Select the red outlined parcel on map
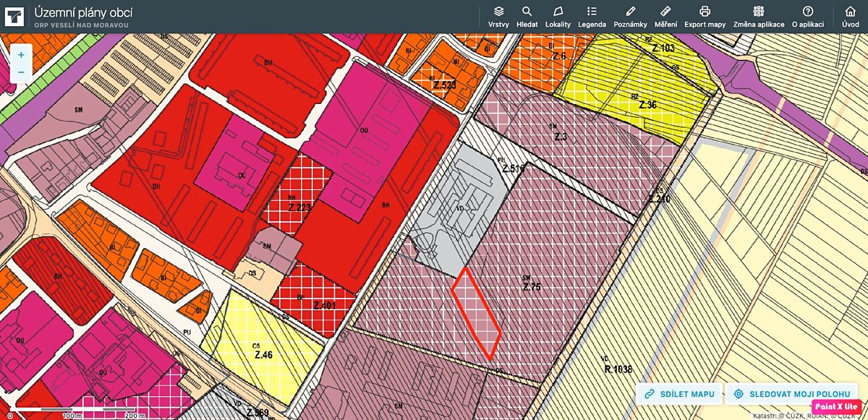This screenshot has height=420, width=868. click(477, 314)
